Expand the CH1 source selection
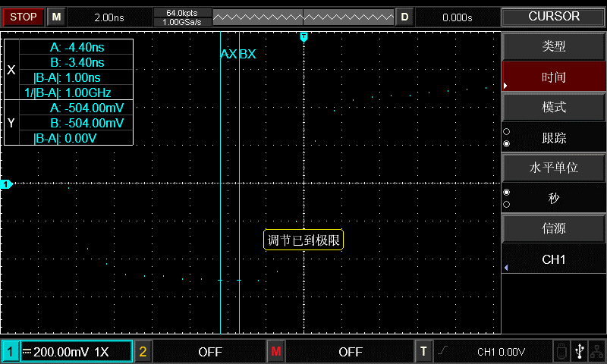 coord(554,259)
